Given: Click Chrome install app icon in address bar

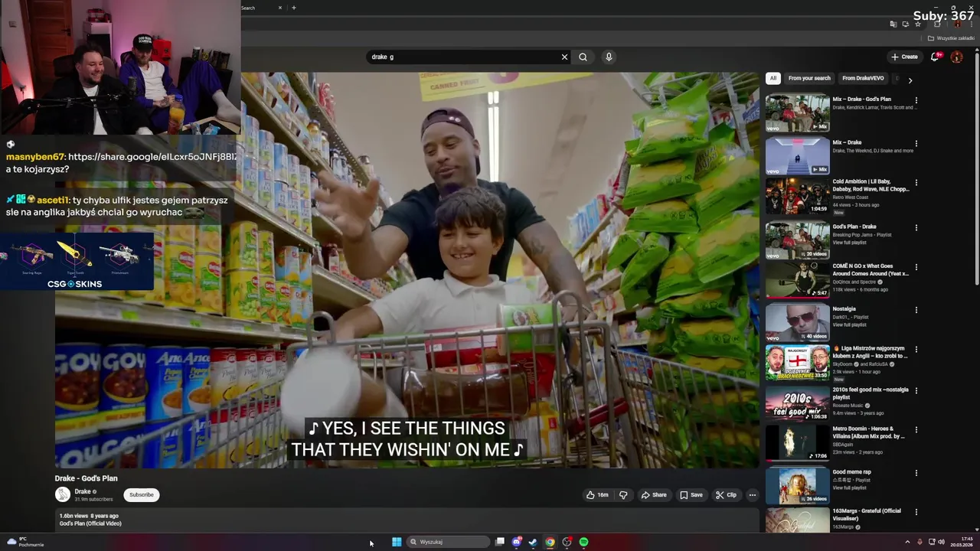Looking at the screenshot, I should 906,24.
